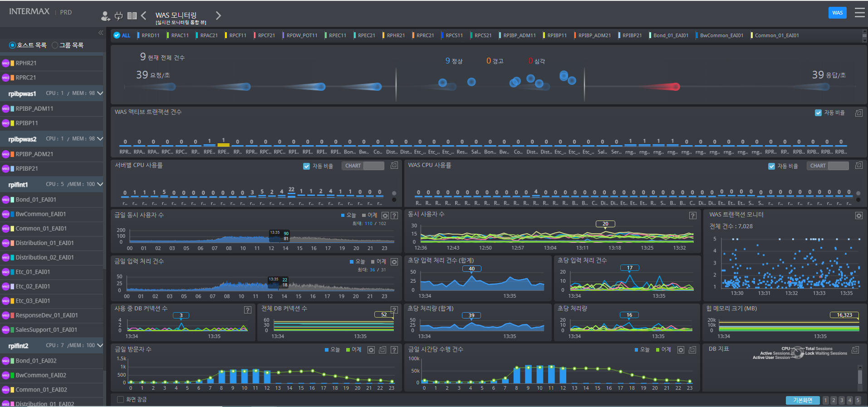The height and width of the screenshot is (407, 868).
Task: Select RPDW_POT11 server tab
Action: [300, 35]
